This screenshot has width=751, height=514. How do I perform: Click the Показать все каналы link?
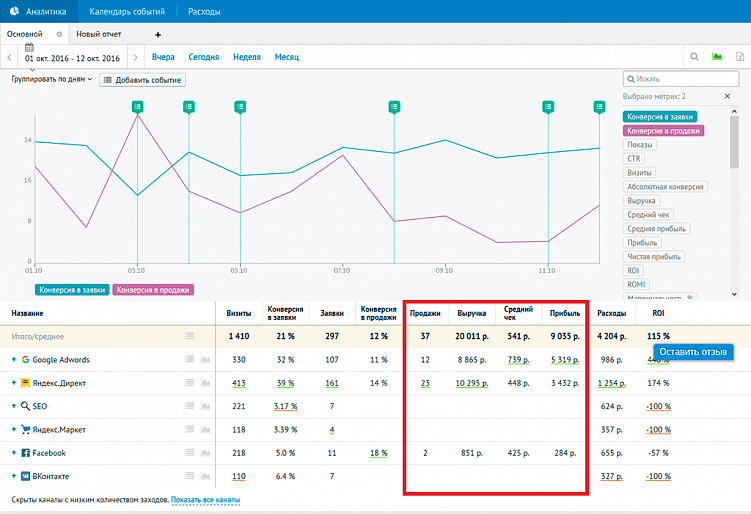coord(205,499)
